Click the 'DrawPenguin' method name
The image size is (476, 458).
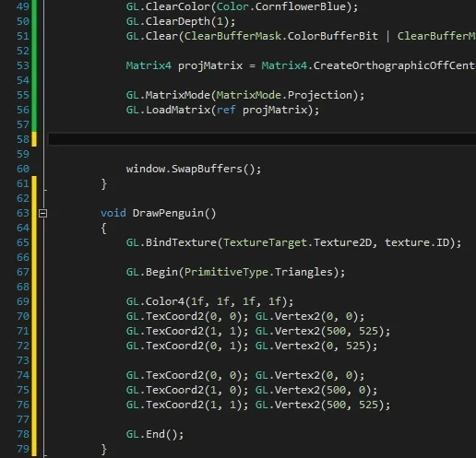pyautogui.click(x=168, y=213)
